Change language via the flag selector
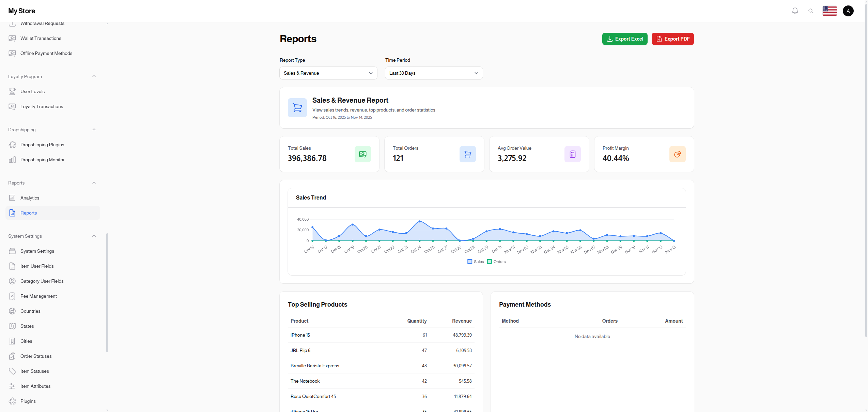This screenshot has width=868, height=412. [x=830, y=11]
